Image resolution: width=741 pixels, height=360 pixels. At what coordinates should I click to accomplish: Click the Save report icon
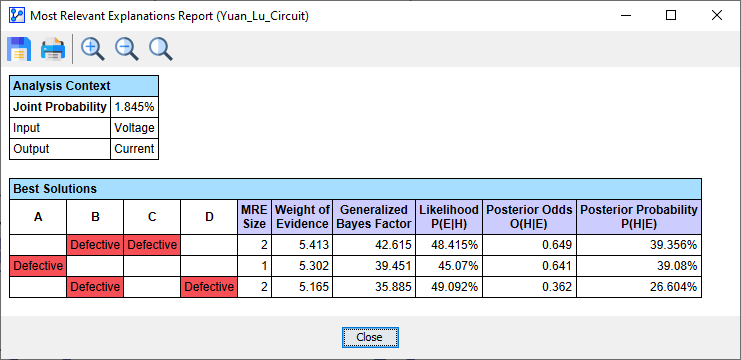click(19, 49)
